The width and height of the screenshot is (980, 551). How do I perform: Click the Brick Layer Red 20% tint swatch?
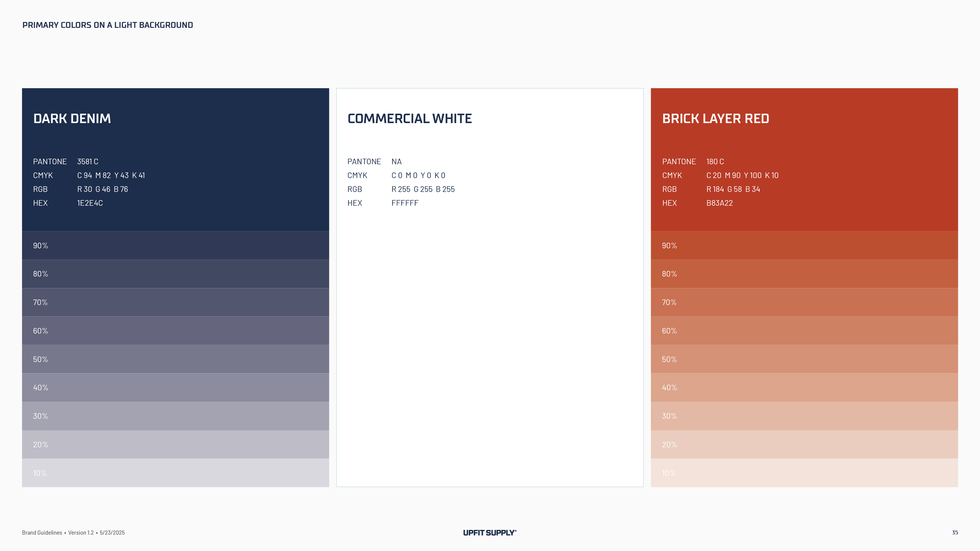[x=804, y=444]
